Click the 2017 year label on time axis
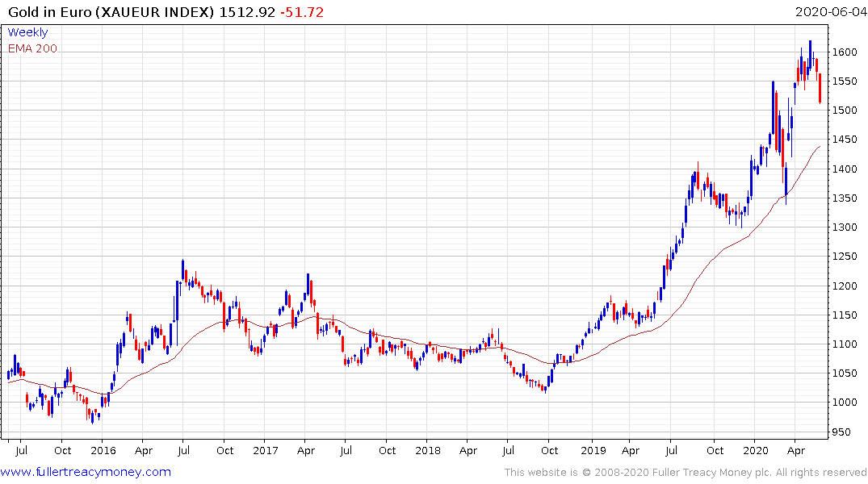The width and height of the screenshot is (868, 484). tap(265, 450)
